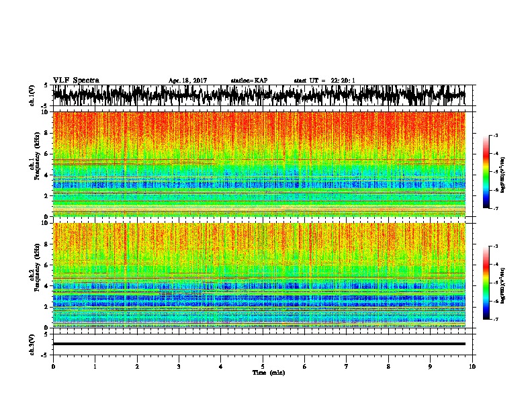Click the "2" kHz tick of ch.1 spectrogram

pos(46,195)
